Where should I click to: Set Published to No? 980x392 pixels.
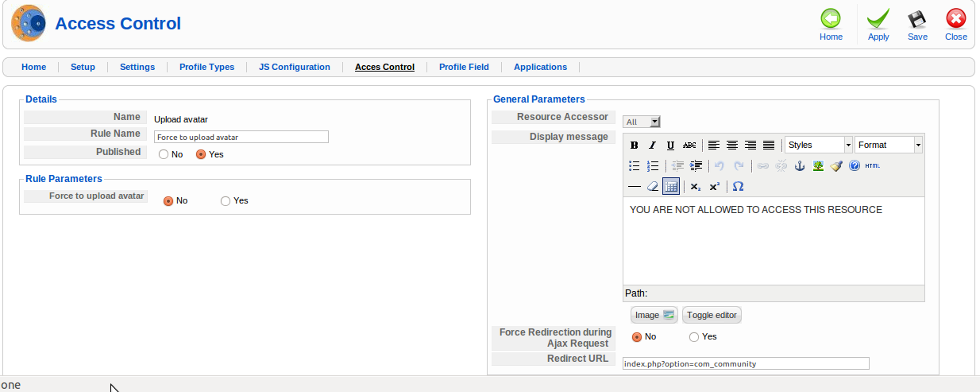164,154
